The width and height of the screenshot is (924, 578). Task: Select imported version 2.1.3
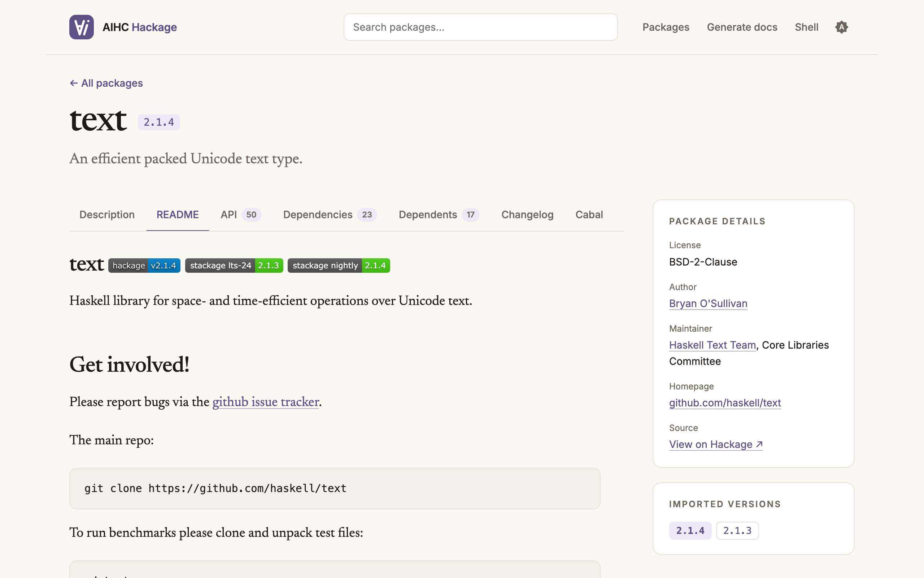click(x=737, y=531)
